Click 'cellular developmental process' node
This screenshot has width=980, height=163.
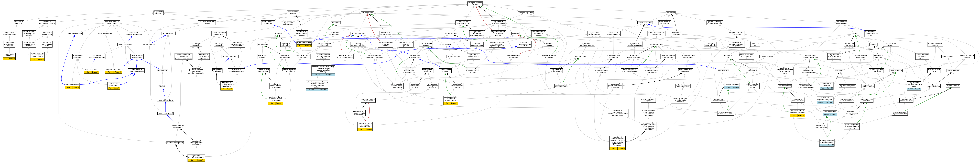(207, 23)
